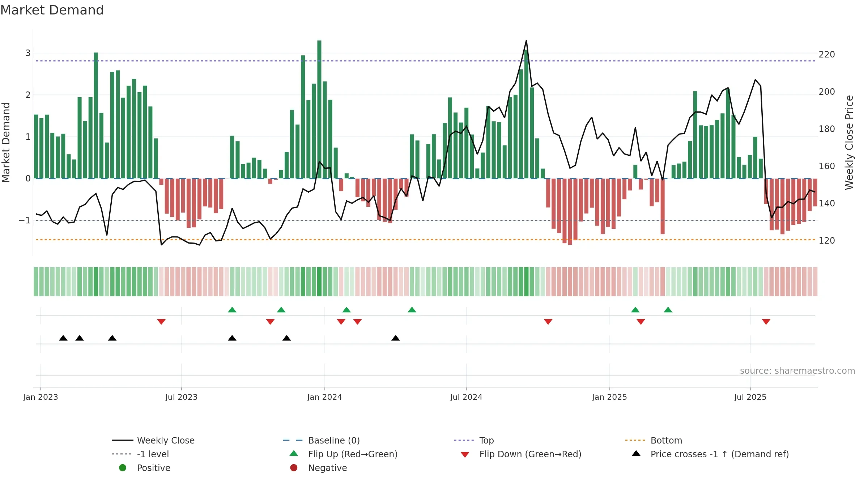
Task: Toggle Flip Down (Green→Red) legend entry
Action: click(521, 454)
